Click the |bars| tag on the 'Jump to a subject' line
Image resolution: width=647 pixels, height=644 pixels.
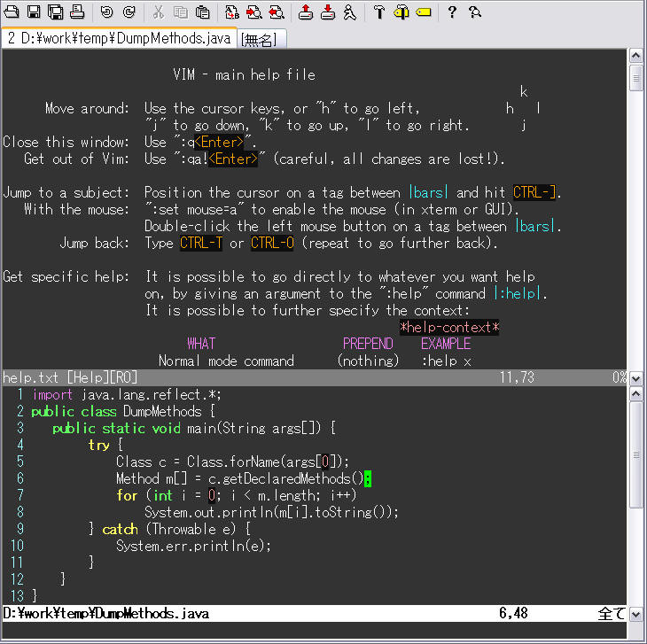point(428,192)
